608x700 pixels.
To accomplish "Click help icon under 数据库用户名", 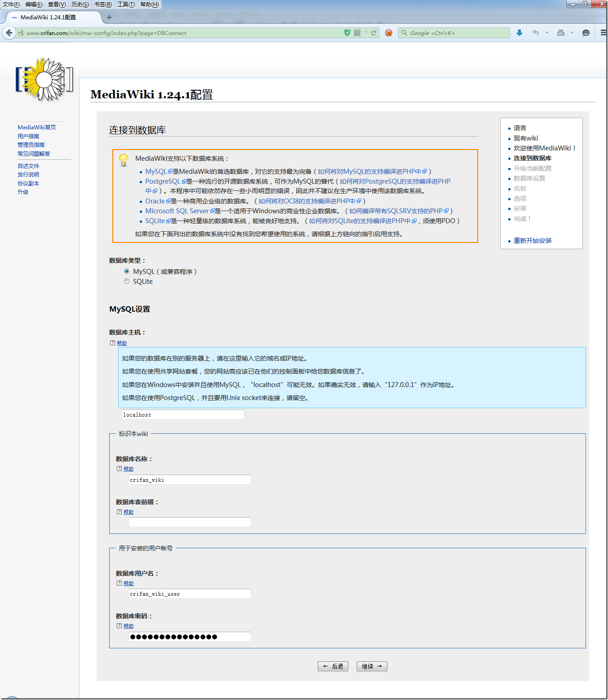I will tap(119, 583).
